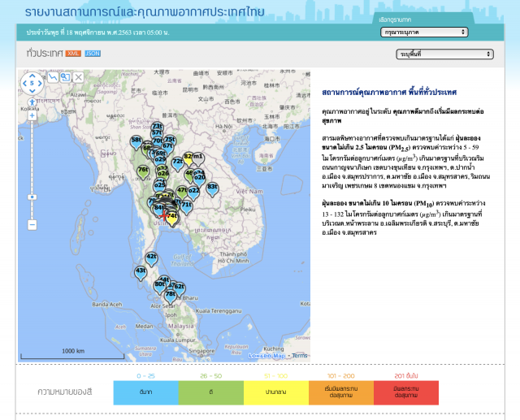Open station marker 75t

170,140
